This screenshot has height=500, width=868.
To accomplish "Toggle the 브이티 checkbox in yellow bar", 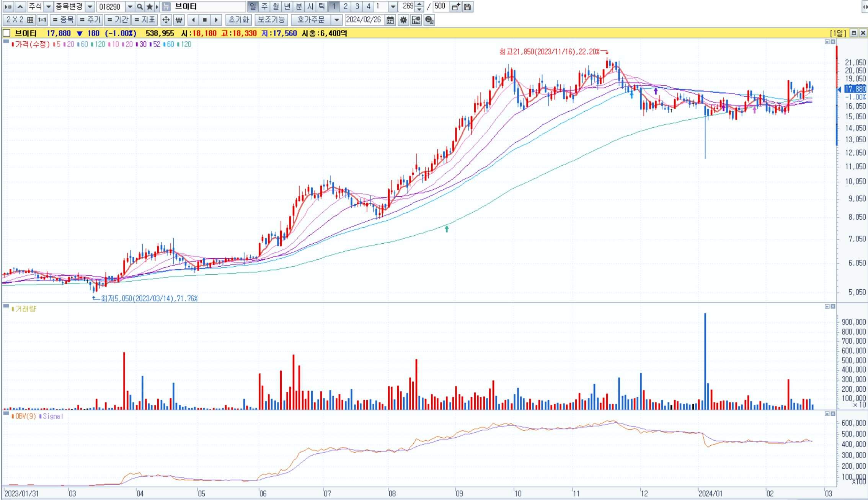I will point(7,33).
